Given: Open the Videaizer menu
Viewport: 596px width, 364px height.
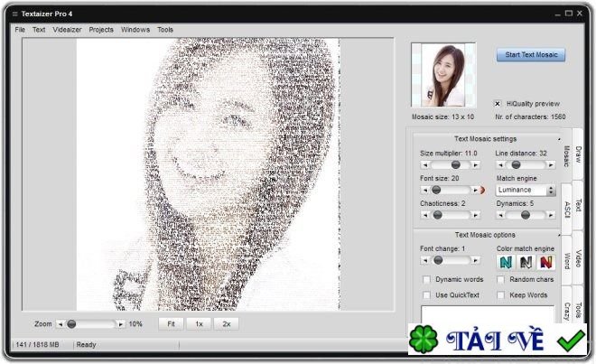Looking at the screenshot, I should [x=68, y=30].
